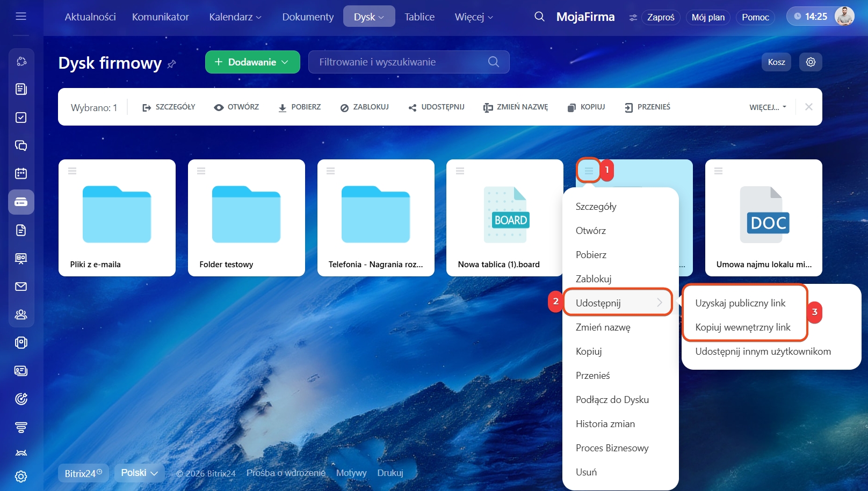868x491 pixels.
Task: Open the tasks checkmark icon in sidebar
Action: [21, 118]
